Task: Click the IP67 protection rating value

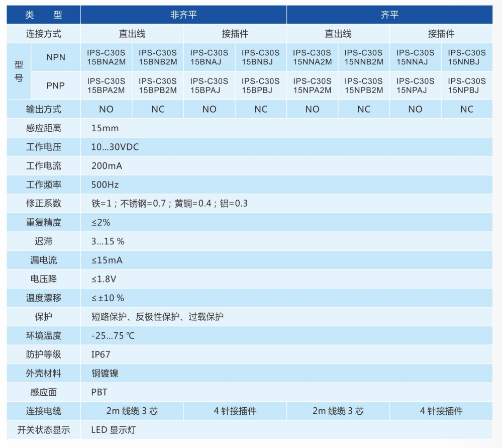Action: coord(101,354)
